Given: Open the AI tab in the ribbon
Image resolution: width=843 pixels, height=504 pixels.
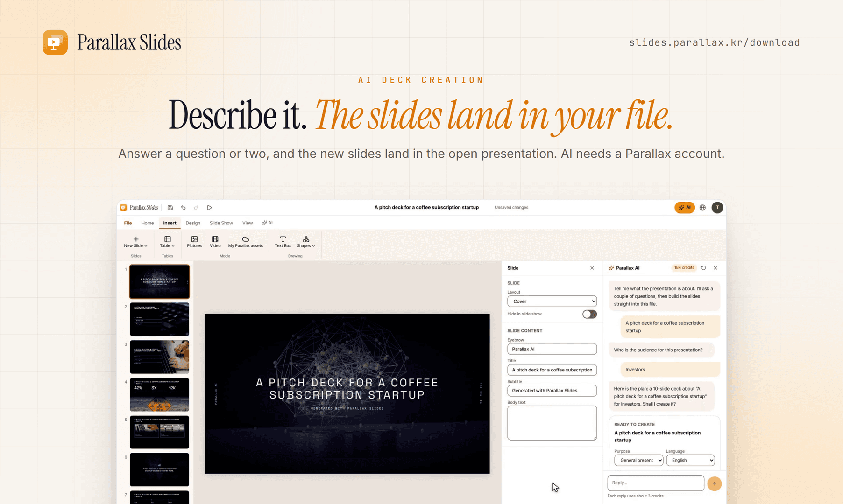Looking at the screenshot, I should (x=268, y=223).
